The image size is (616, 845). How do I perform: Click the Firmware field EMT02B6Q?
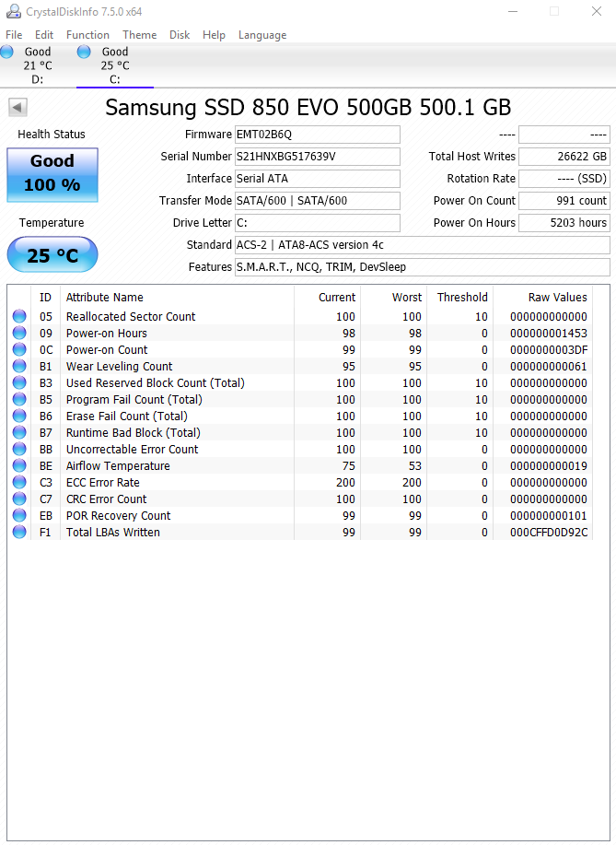[x=318, y=135]
